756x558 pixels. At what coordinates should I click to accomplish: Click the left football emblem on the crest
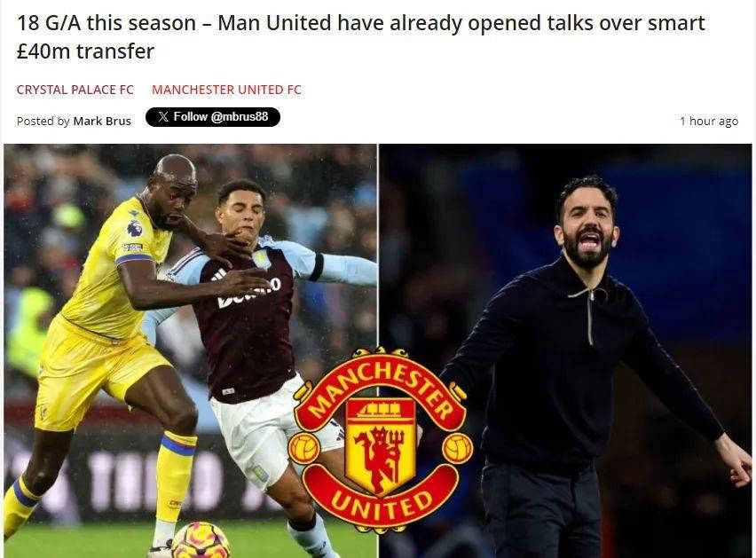click(303, 449)
